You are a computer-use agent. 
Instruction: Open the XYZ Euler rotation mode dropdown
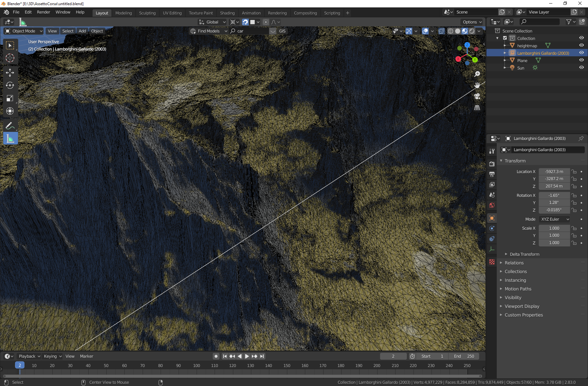(555, 219)
